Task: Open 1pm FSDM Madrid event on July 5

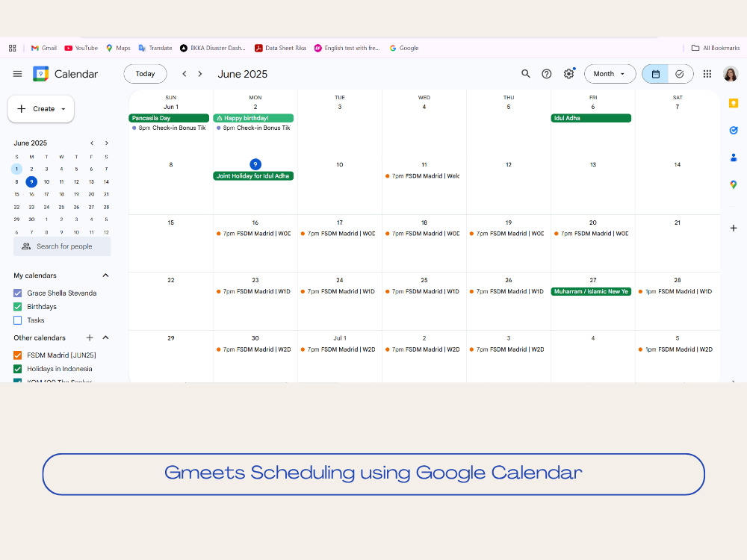Action: coord(675,349)
